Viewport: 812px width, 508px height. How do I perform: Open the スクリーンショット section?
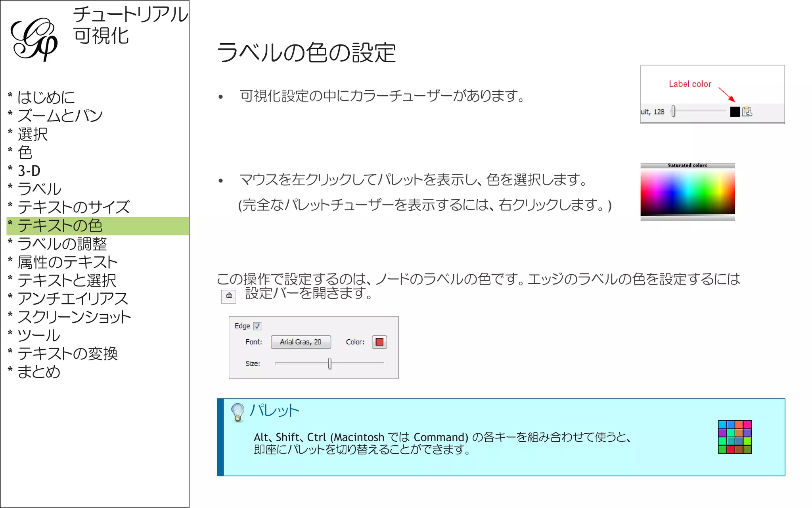click(74, 317)
